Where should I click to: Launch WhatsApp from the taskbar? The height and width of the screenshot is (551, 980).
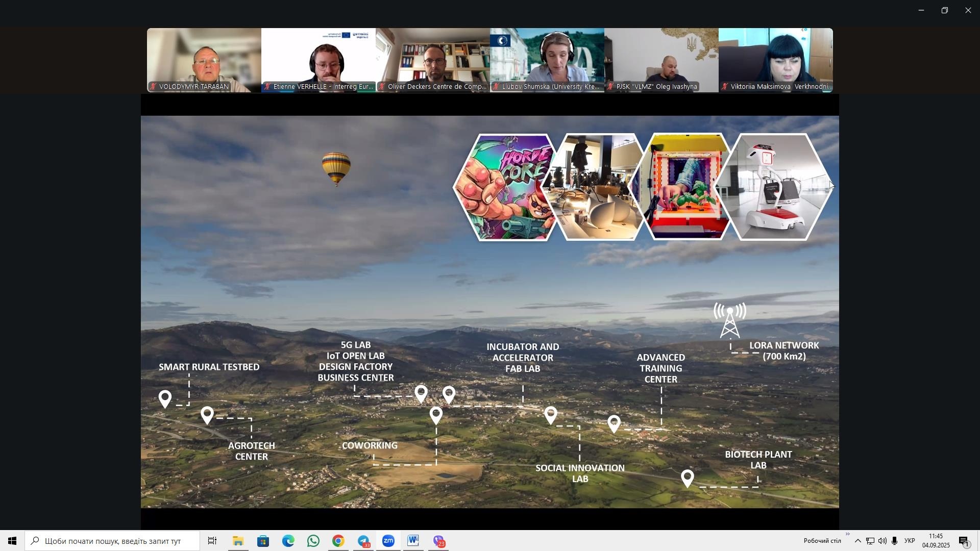[x=313, y=541]
